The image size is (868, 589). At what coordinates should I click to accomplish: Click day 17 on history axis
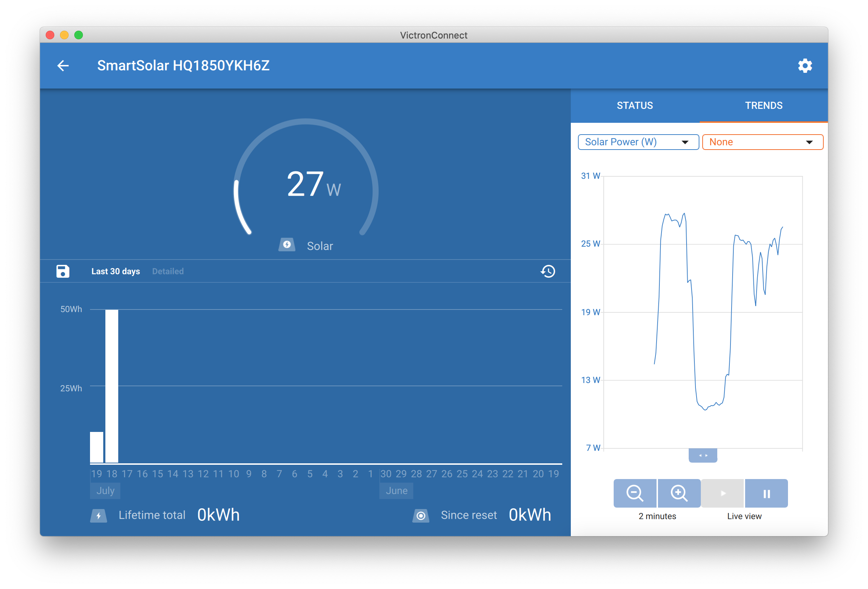127,474
